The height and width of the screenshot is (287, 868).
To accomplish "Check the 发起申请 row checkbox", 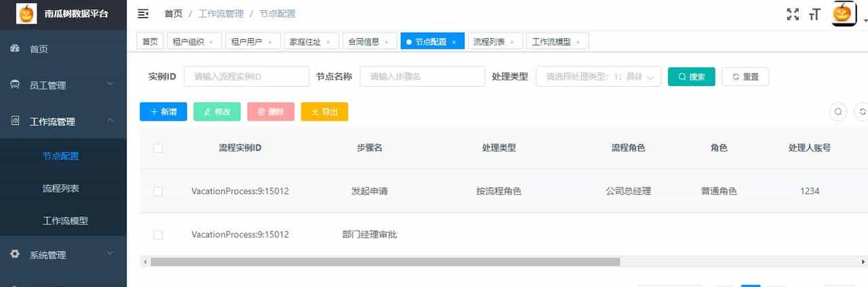I will point(158,191).
